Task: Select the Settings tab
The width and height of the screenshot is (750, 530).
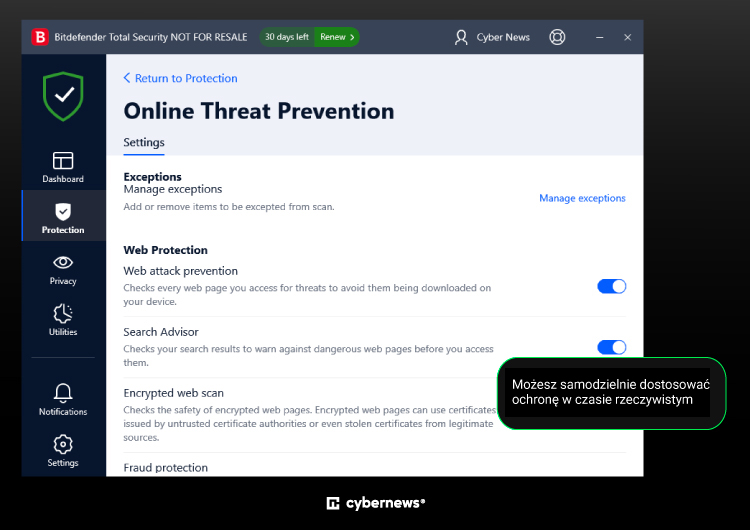Action: (x=143, y=143)
